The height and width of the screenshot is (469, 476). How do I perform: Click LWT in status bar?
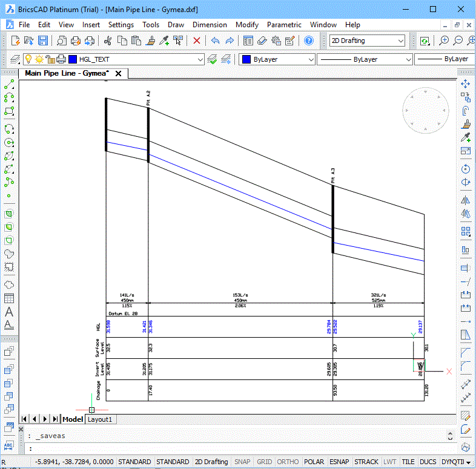point(389,462)
